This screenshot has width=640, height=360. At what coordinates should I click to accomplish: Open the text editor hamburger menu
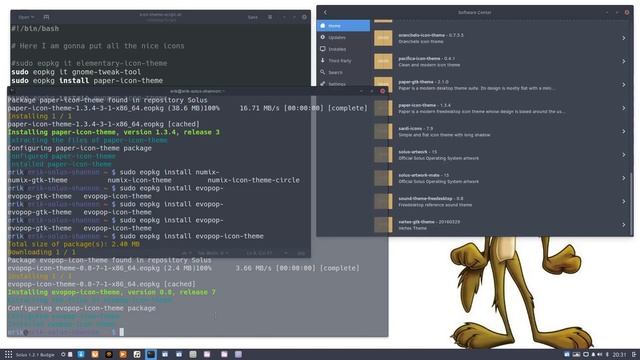(270, 17)
